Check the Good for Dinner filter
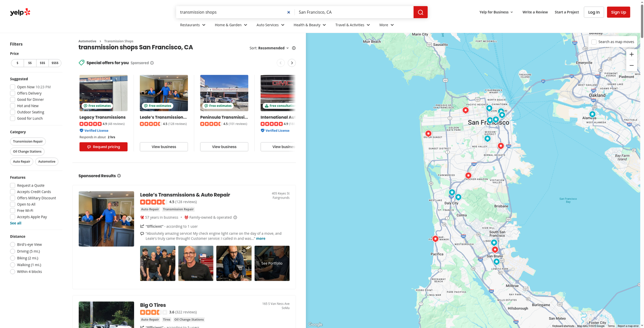 [x=12, y=100]
